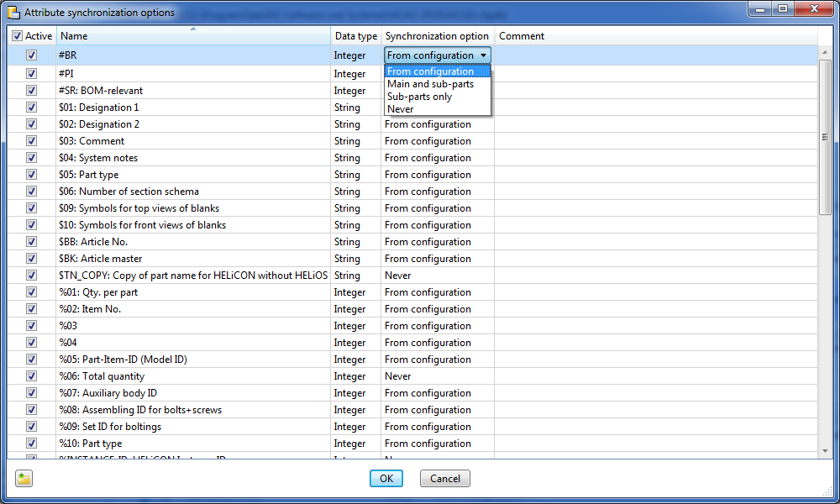Choose 'Main and sub-parts' option

(x=437, y=84)
